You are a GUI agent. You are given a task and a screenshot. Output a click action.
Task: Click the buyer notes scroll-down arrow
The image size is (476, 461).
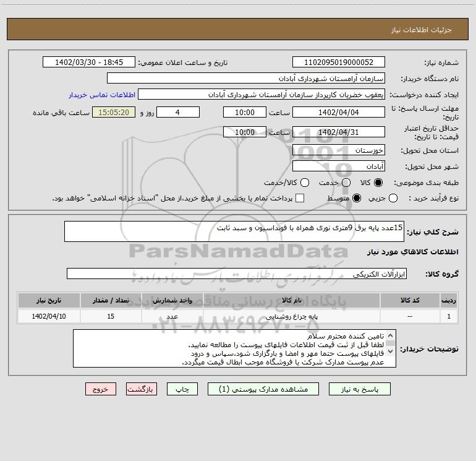391,351
